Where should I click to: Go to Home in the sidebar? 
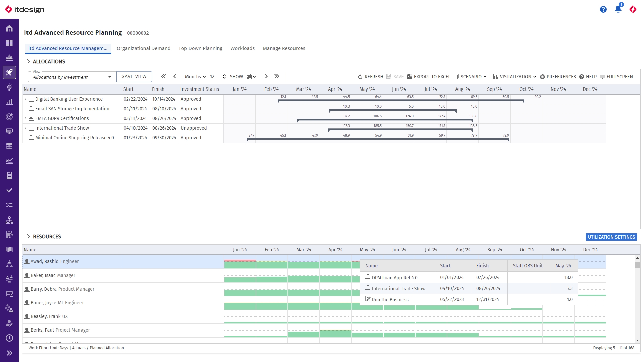(9, 28)
